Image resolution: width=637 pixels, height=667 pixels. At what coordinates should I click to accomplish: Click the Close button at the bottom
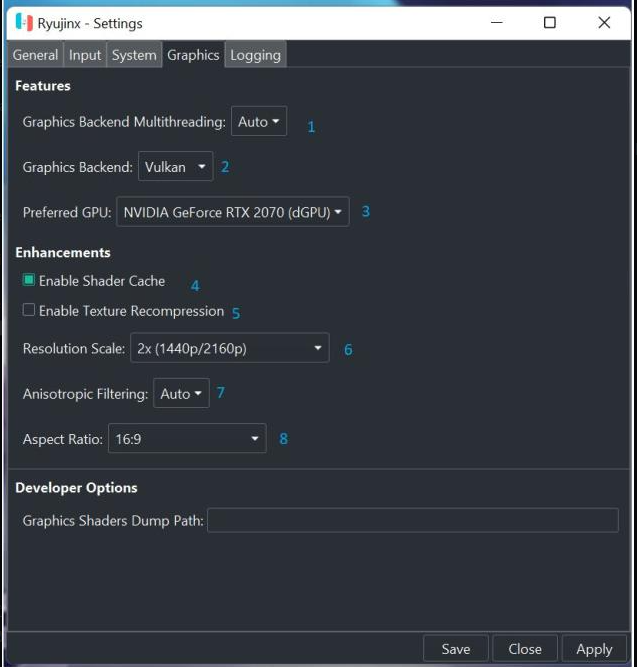click(525, 649)
